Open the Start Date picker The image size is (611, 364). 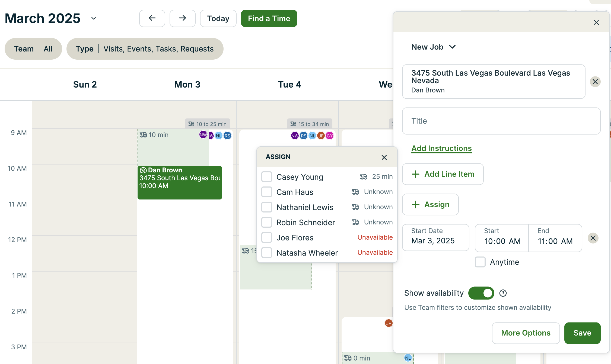click(x=435, y=237)
